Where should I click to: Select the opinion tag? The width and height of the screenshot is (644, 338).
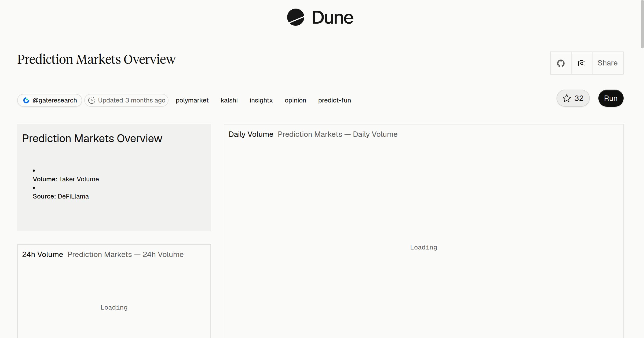pyautogui.click(x=295, y=100)
